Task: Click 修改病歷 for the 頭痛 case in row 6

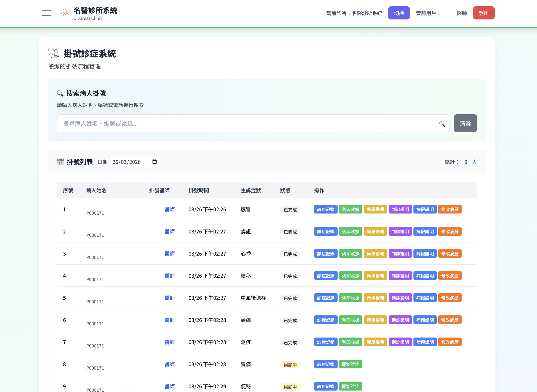Action: 450,320
